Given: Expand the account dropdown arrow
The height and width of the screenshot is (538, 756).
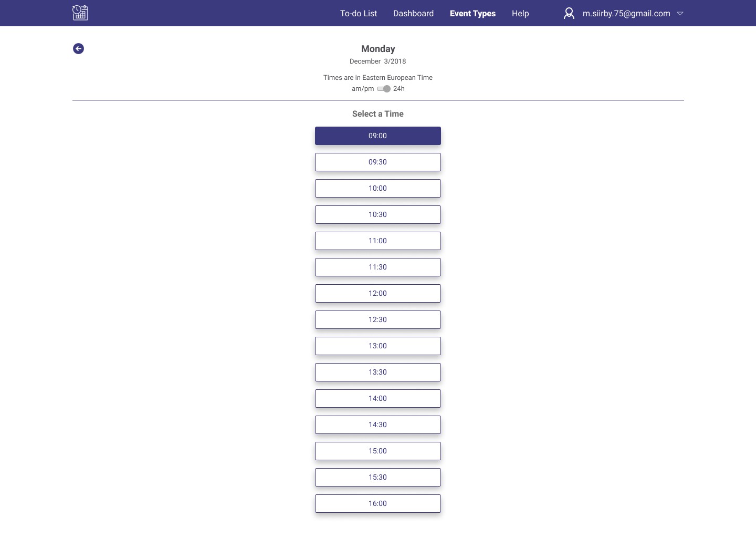Looking at the screenshot, I should [x=680, y=14].
